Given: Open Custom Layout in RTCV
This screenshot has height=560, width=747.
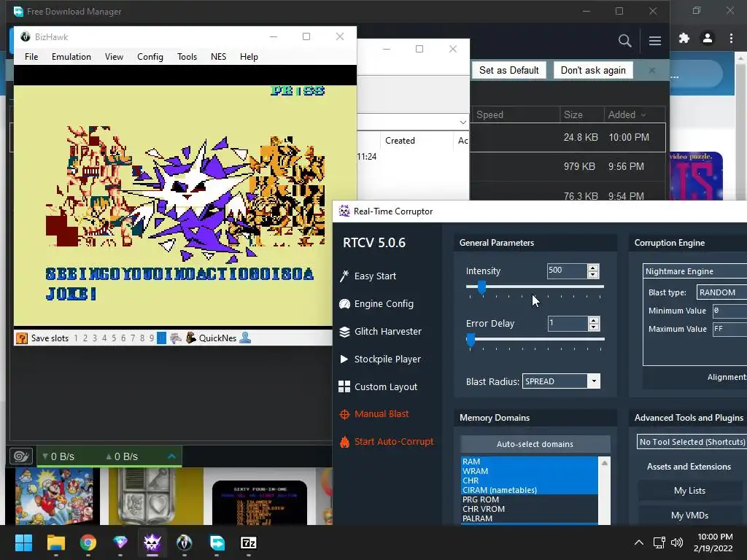Looking at the screenshot, I should 378,386.
